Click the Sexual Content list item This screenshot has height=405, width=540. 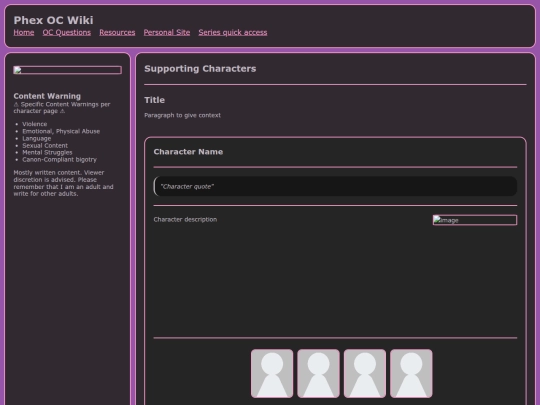click(x=45, y=145)
